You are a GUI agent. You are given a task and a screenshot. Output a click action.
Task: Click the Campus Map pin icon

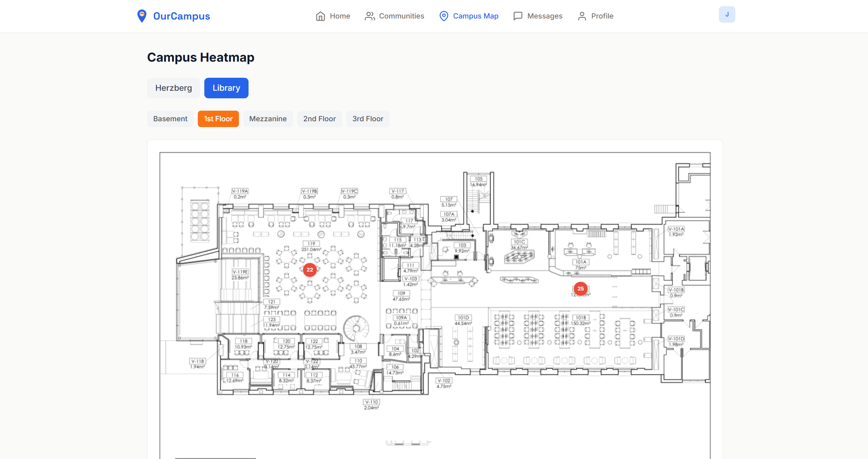point(444,16)
